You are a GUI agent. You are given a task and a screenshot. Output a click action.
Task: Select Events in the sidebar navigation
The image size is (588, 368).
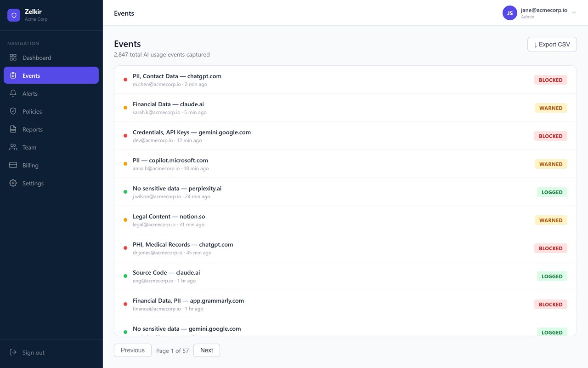coord(51,75)
